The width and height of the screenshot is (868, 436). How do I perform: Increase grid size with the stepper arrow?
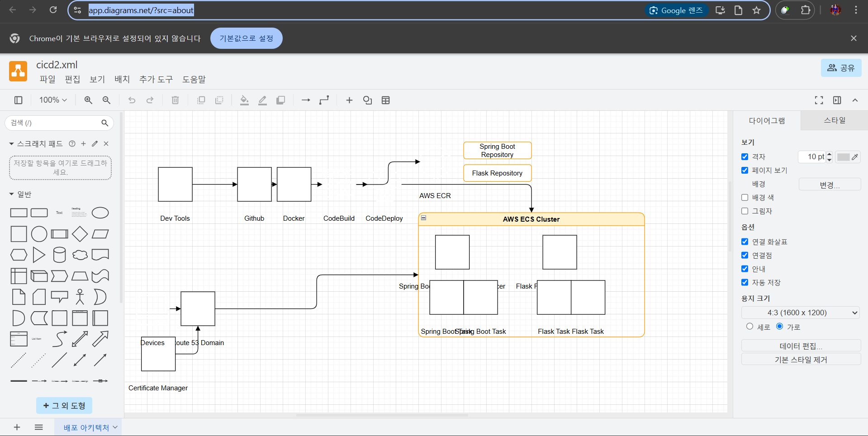pyautogui.click(x=829, y=154)
